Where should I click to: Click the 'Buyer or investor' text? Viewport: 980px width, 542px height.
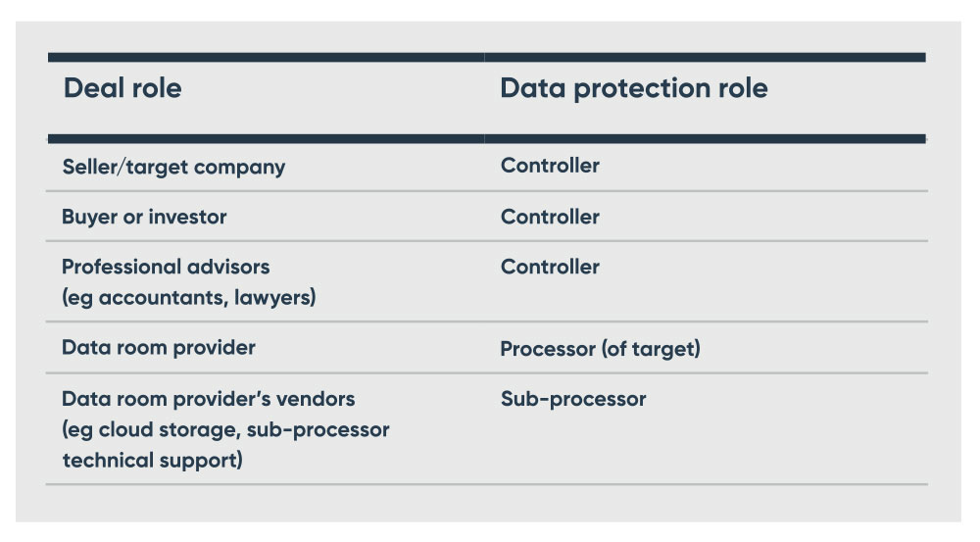144,217
